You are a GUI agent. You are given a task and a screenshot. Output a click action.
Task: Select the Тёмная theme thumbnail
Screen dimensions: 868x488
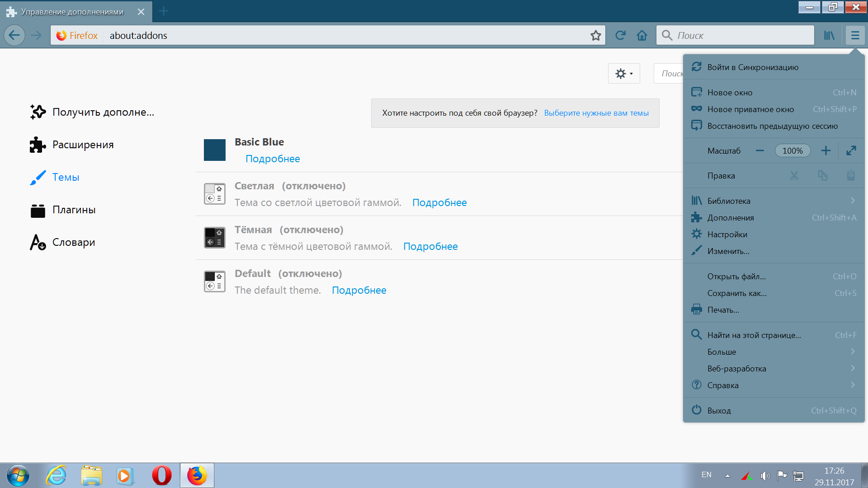coord(215,238)
